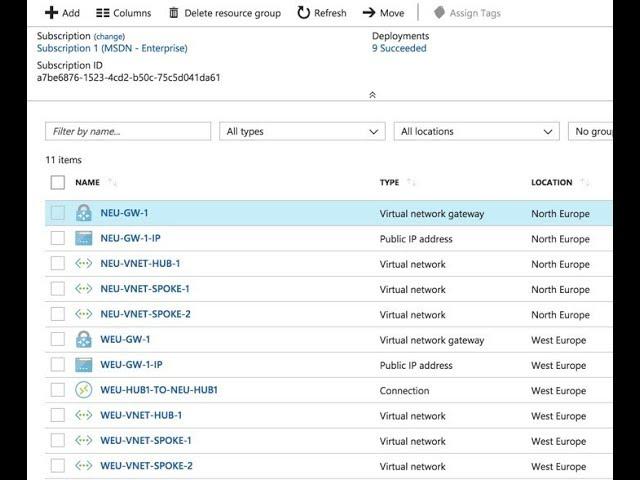640x480 pixels.
Task: Click the WEU-GW-1 gateway lock icon
Action: tap(84, 340)
